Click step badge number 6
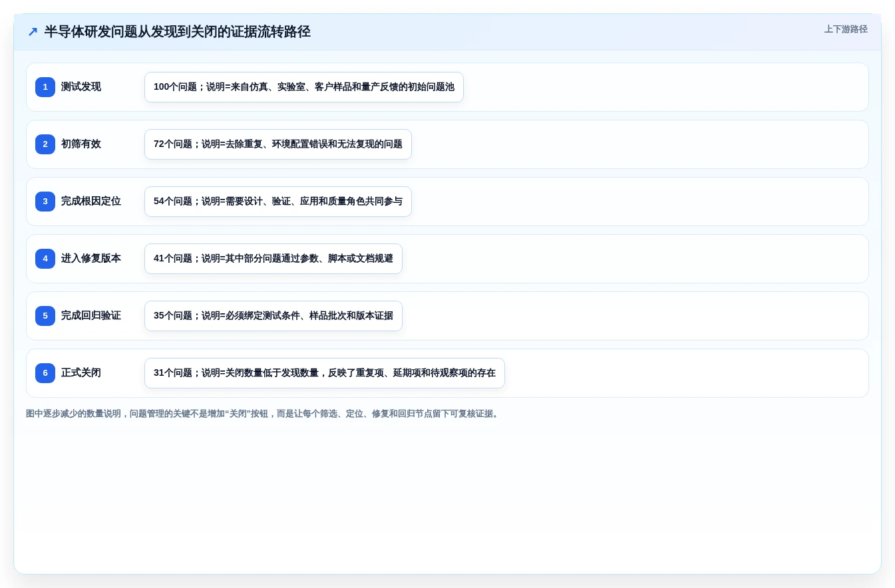The image size is (895, 588). tap(45, 373)
